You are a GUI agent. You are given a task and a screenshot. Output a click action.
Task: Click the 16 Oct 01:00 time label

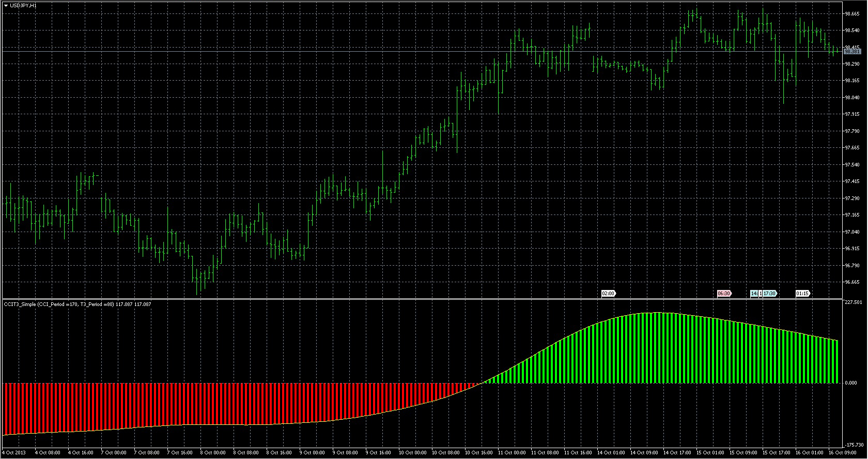pyautogui.click(x=809, y=453)
